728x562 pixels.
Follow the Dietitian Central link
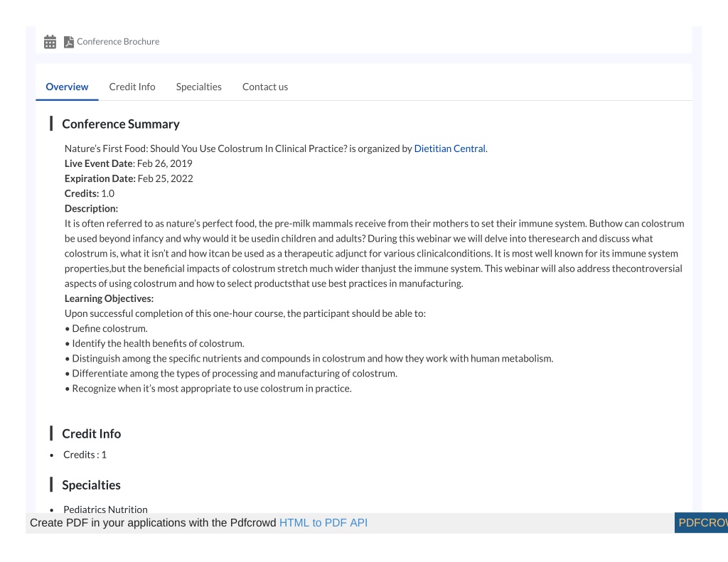[x=449, y=148]
